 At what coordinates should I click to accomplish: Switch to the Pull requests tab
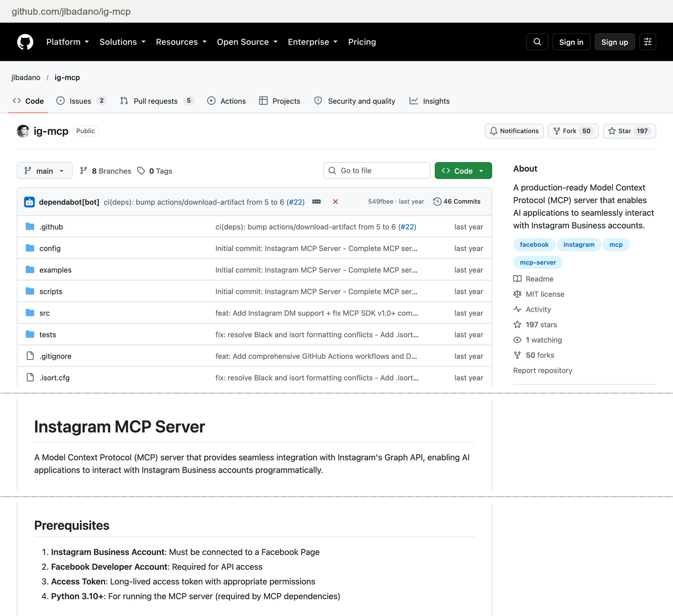pos(157,101)
